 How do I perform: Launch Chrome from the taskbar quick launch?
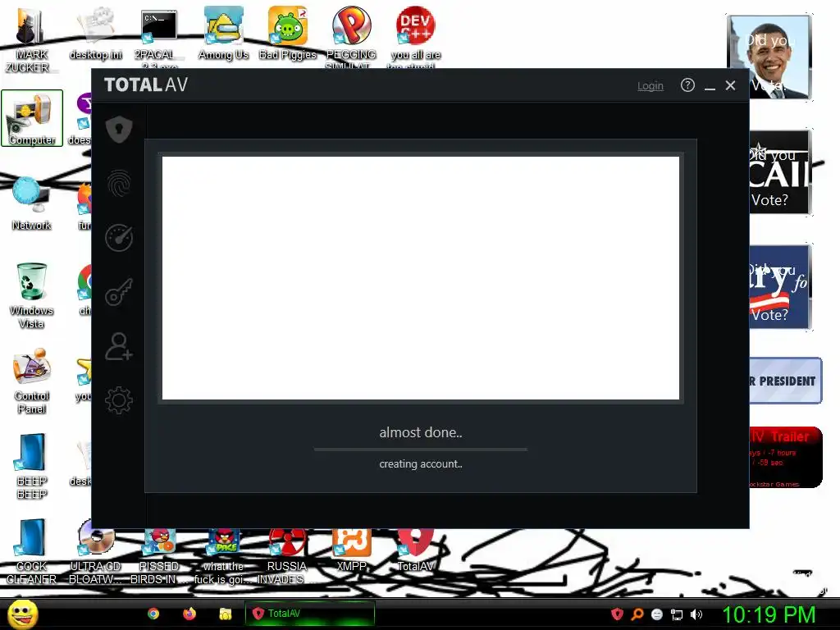[153, 614]
